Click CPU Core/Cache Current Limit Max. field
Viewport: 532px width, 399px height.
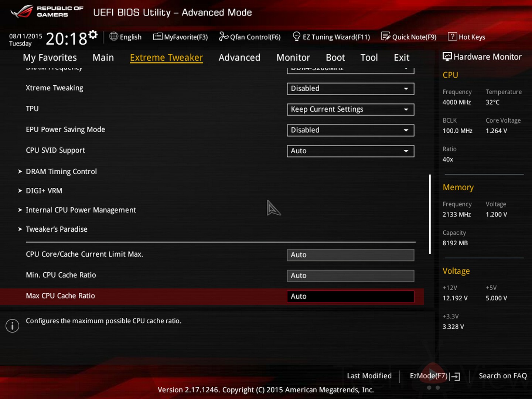pos(350,255)
